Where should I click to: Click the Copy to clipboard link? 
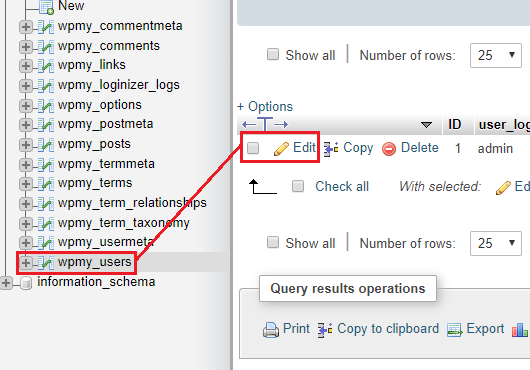pyautogui.click(x=388, y=329)
